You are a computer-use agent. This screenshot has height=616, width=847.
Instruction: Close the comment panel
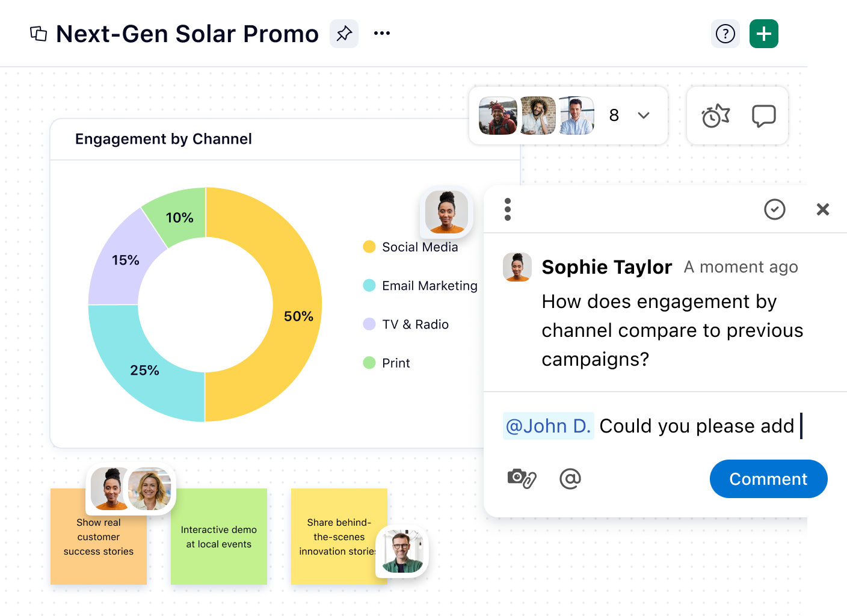[822, 209]
